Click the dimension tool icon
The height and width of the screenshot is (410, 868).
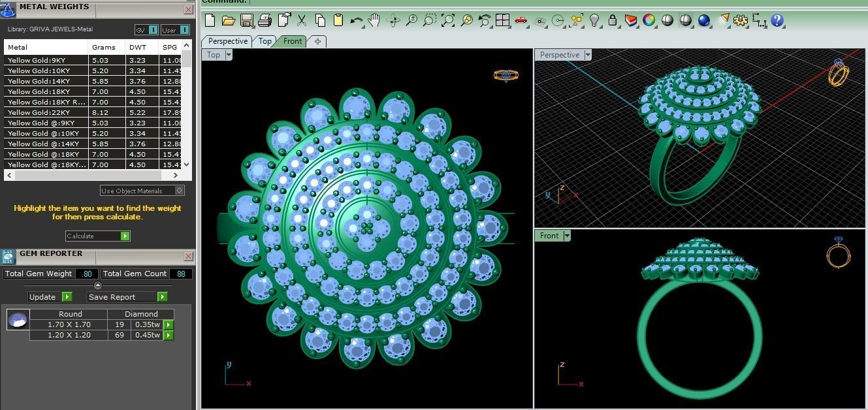[x=759, y=20]
